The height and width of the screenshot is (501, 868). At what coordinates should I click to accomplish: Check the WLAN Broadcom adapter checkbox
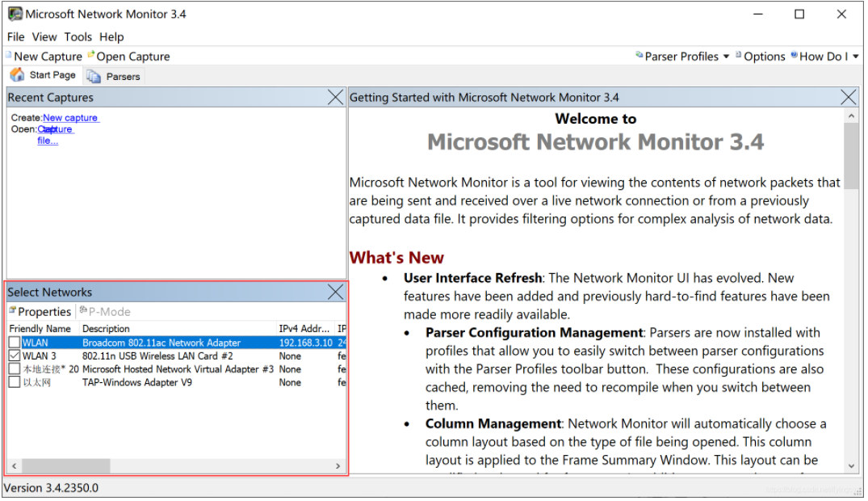[x=15, y=343]
